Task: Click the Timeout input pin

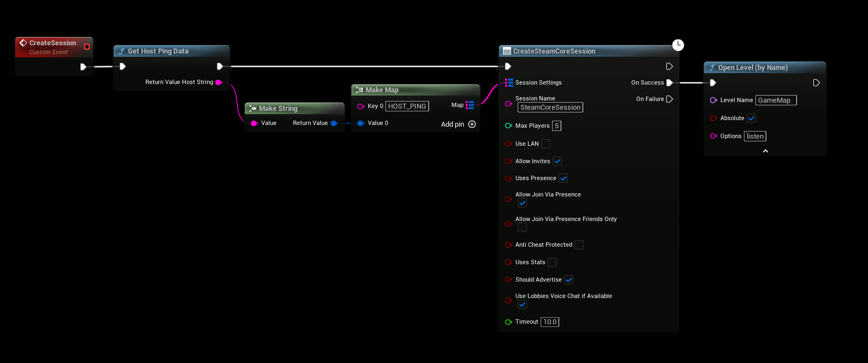Action: click(508, 322)
